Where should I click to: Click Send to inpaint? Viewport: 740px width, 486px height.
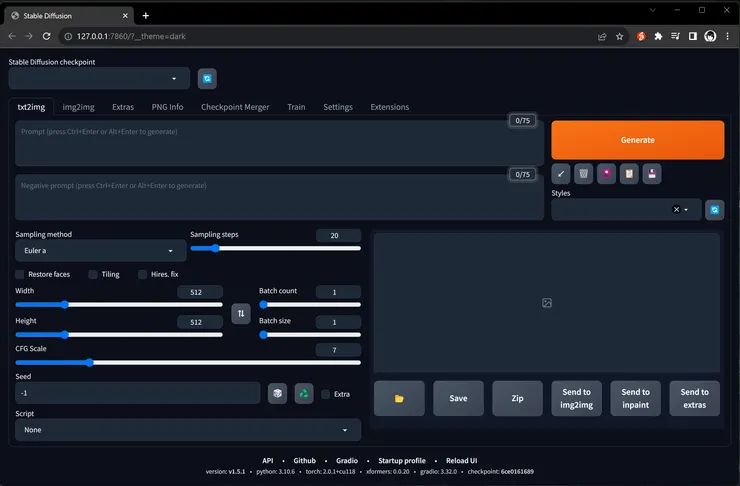pyautogui.click(x=635, y=398)
